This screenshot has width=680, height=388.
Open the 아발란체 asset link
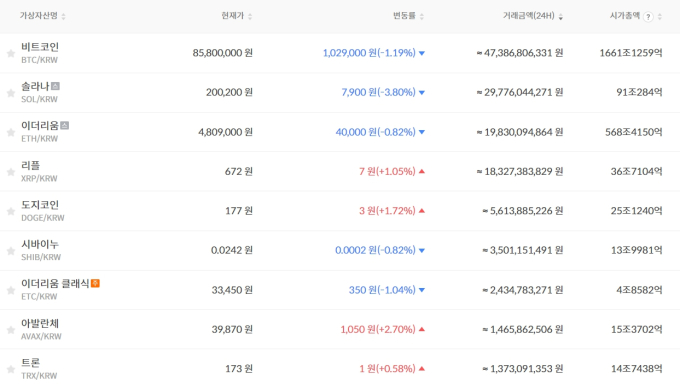(x=40, y=323)
